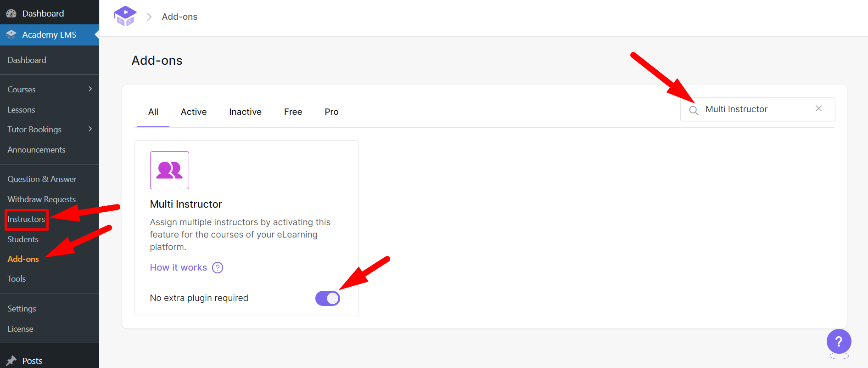Collapse the Academy LMS menu arrow
This screenshot has width=868, height=368.
pyautogui.click(x=96, y=34)
